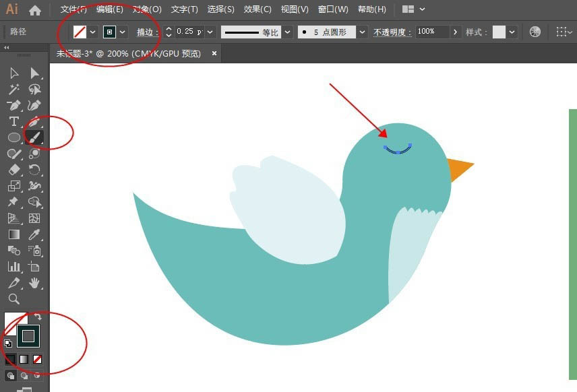The height and width of the screenshot is (392, 577).
Task: Select the Selection tool black-outlined arrow
Action: (14, 73)
